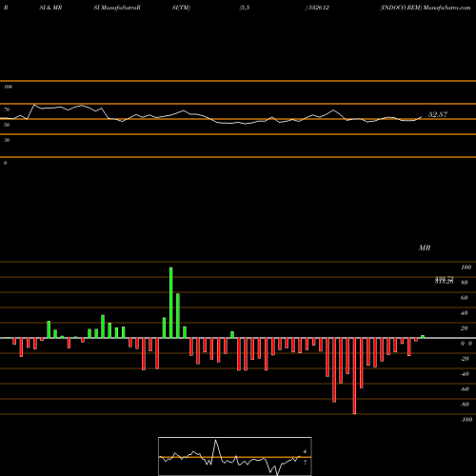Click the RSI axis label 30
The width and height of the screenshot is (476, 476).
coord(7,140)
